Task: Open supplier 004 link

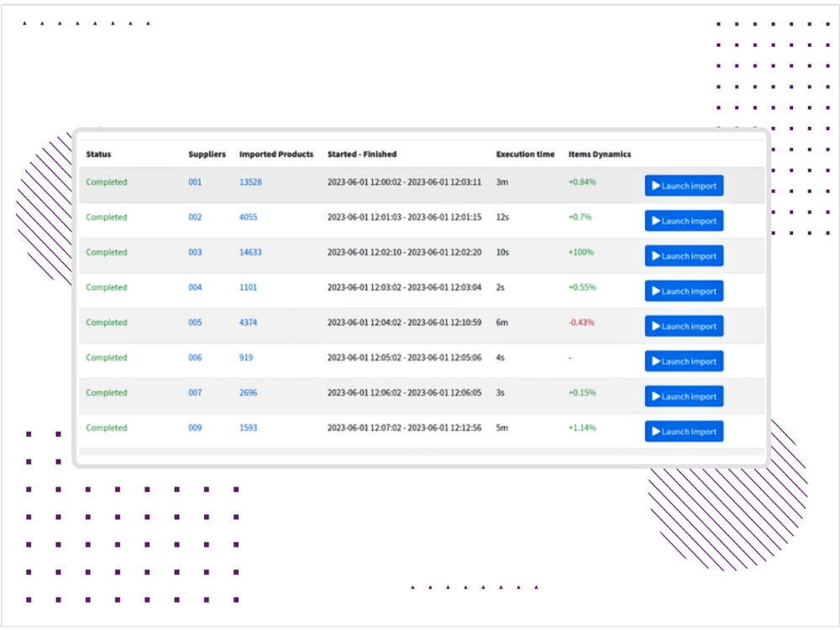Action: click(x=195, y=287)
